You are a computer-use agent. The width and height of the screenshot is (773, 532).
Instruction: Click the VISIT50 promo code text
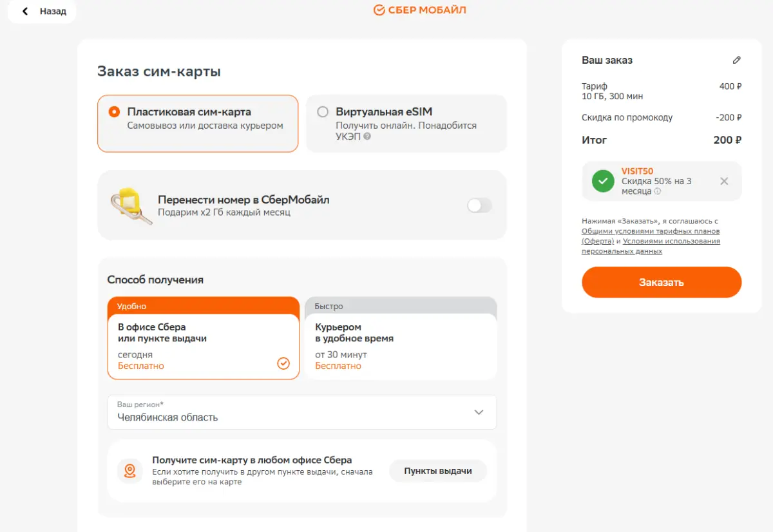click(637, 171)
